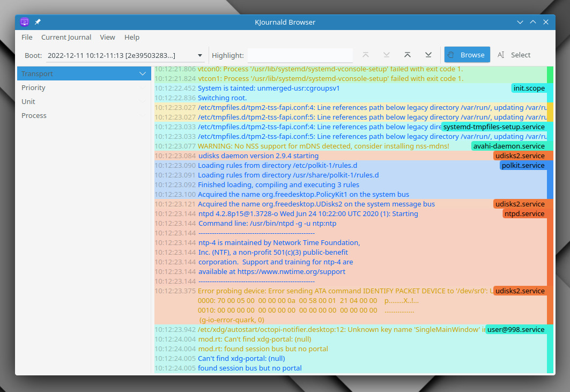Viewport: 570px width, 392px height.
Task: Click the polkit.service unit label
Action: pos(523,166)
